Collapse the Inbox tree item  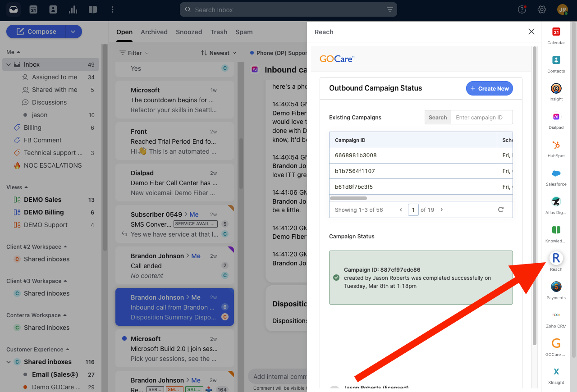(x=9, y=64)
